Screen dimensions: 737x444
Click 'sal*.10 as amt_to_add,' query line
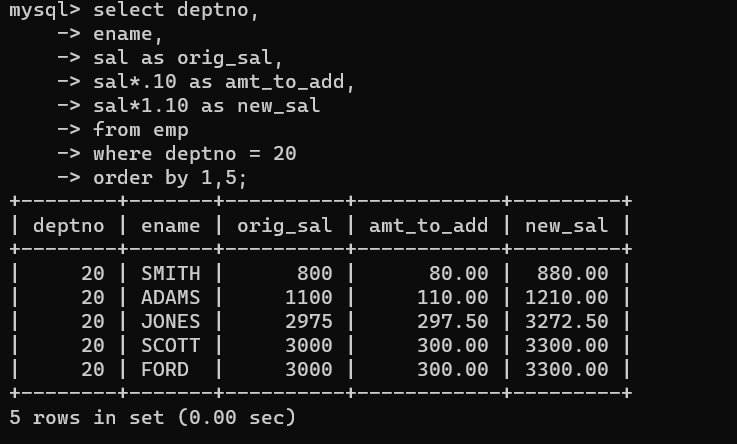(x=224, y=82)
